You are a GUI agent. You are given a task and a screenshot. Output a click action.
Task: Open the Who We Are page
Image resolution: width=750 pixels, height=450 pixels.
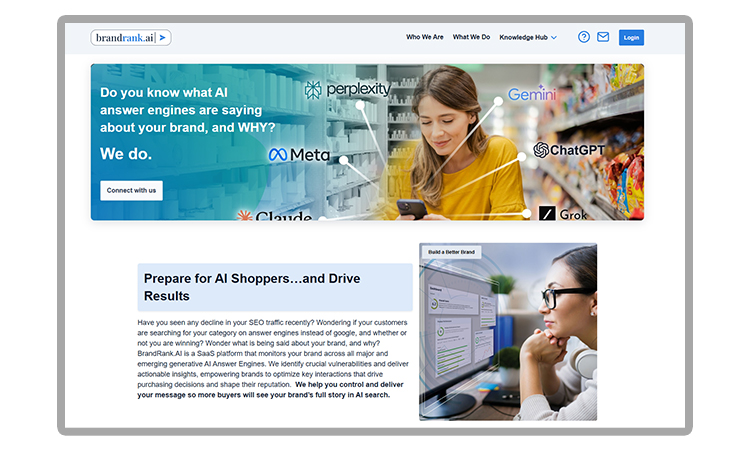(x=424, y=37)
